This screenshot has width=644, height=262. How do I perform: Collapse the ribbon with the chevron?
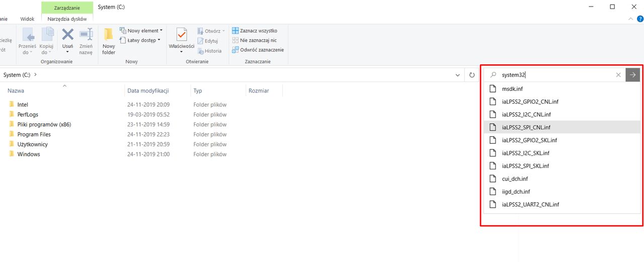point(632,19)
